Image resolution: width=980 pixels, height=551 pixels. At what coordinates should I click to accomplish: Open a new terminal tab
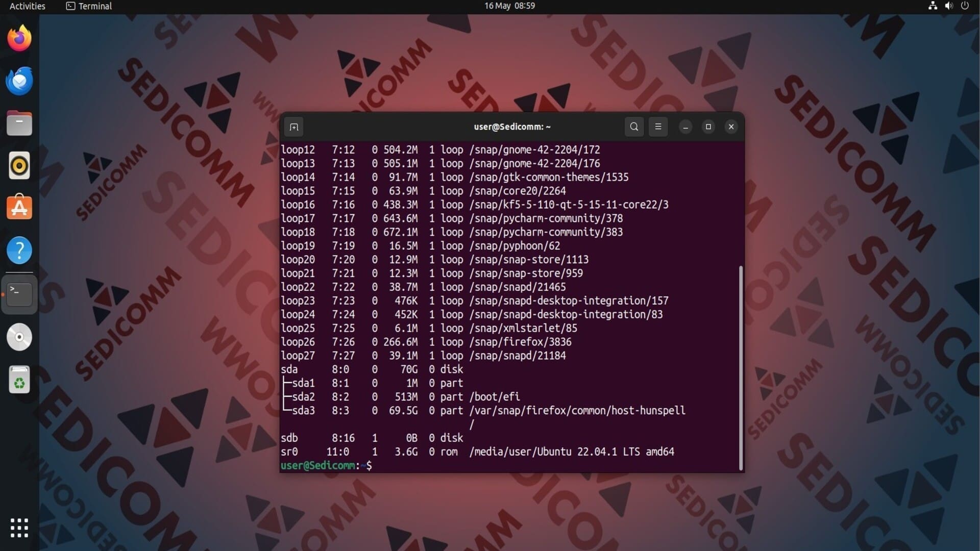294,127
